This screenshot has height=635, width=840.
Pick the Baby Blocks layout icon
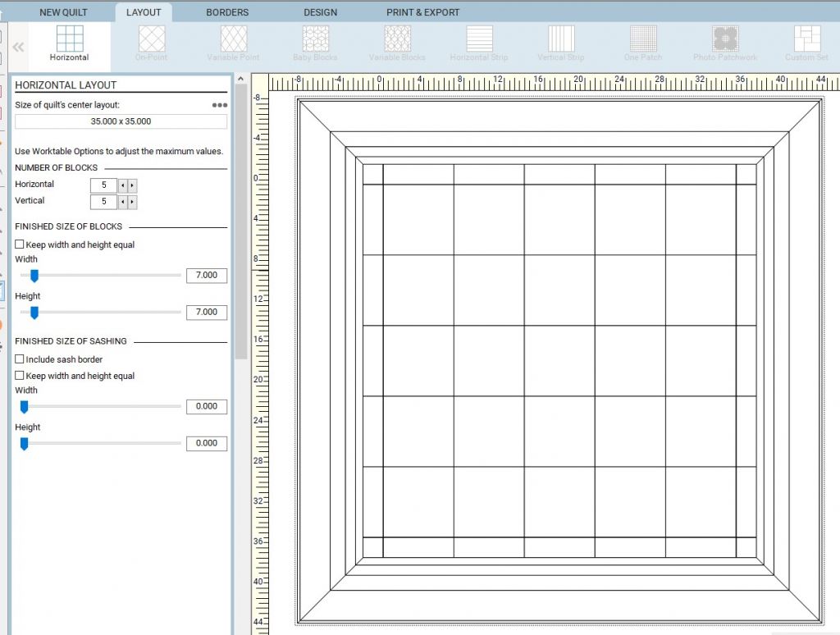click(x=316, y=39)
